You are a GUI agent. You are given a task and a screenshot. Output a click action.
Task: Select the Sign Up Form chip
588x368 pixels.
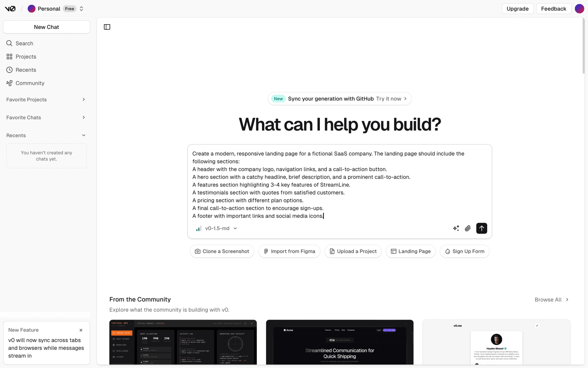pyautogui.click(x=465, y=251)
